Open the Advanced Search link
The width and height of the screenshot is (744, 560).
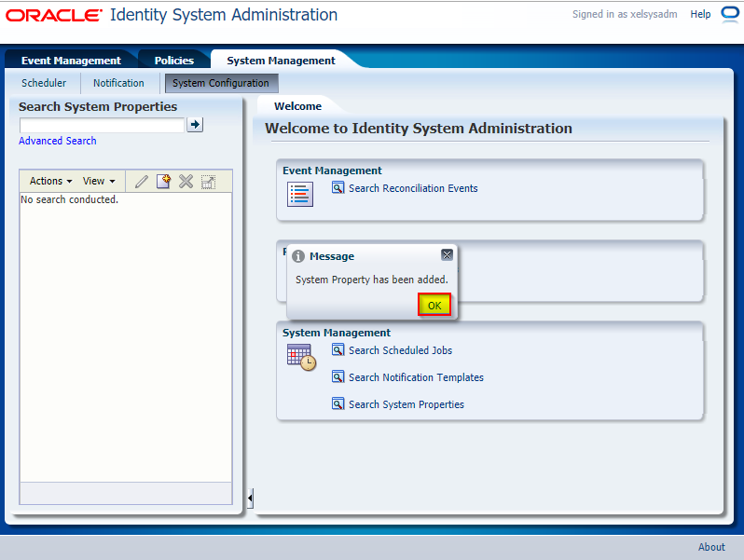pyautogui.click(x=58, y=141)
